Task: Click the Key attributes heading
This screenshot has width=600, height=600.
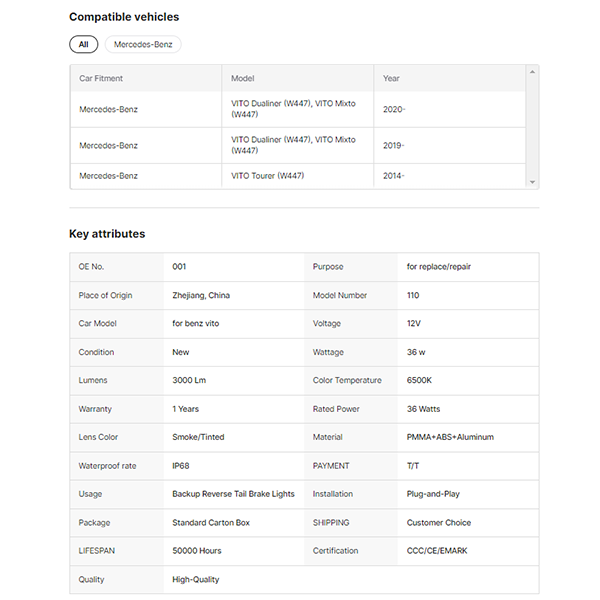Action: pyautogui.click(x=107, y=234)
